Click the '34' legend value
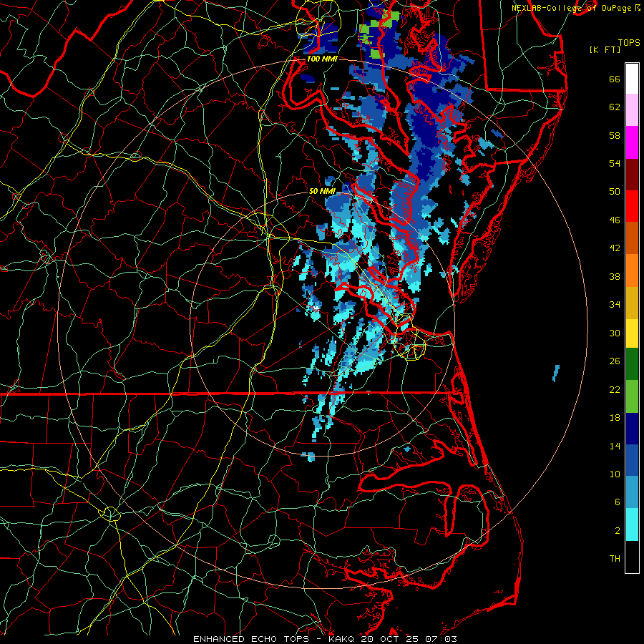Image resolution: width=644 pixels, height=644 pixels. click(x=615, y=305)
